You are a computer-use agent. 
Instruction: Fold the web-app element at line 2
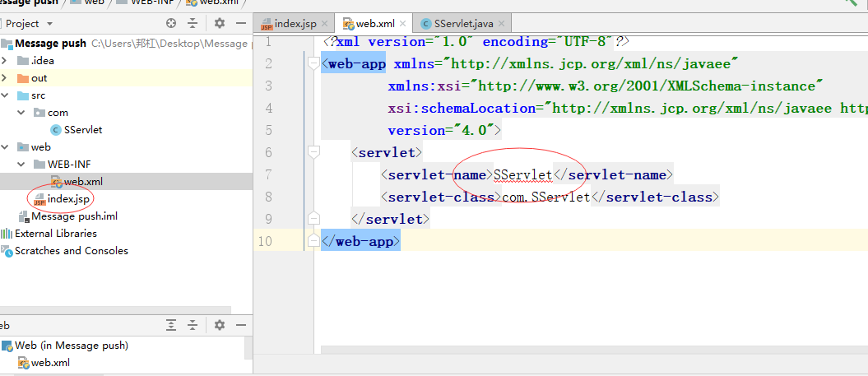[313, 62]
